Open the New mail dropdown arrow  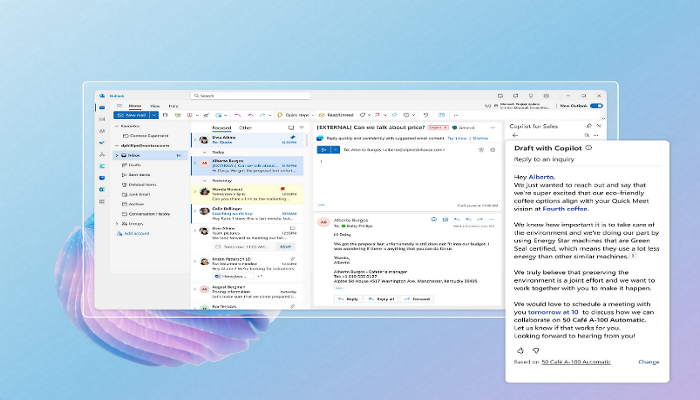coord(154,115)
